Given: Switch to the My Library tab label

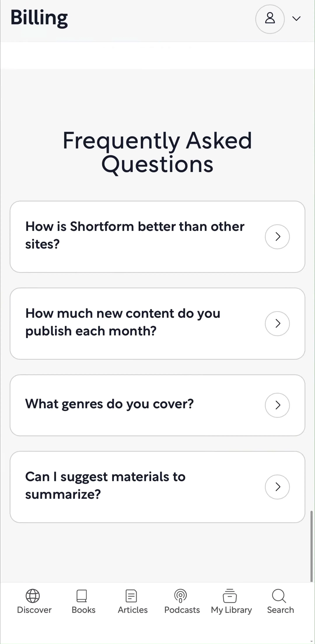Looking at the screenshot, I should (231, 610).
